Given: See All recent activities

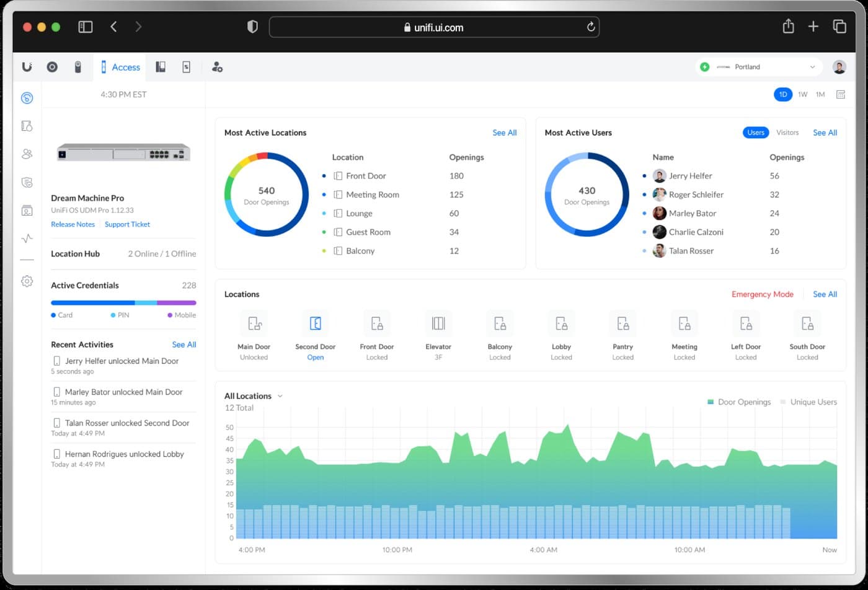Looking at the screenshot, I should click(184, 345).
